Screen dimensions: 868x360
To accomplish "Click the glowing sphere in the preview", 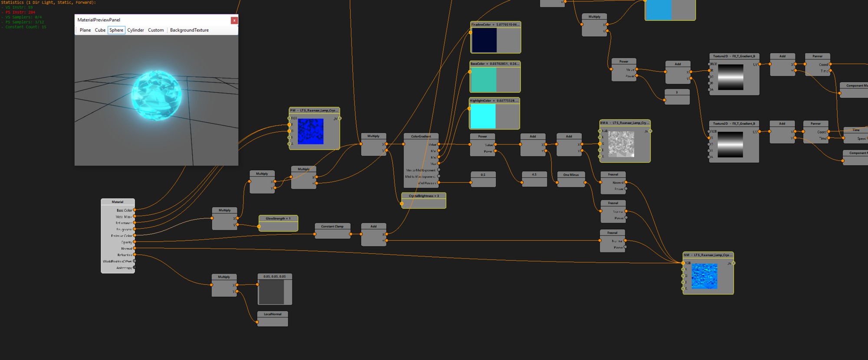I will (156, 95).
